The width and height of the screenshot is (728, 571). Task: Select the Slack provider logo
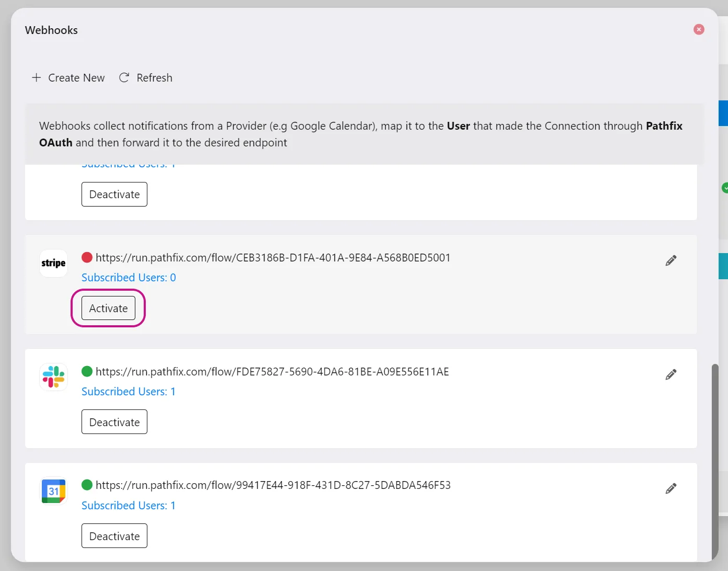(x=53, y=376)
